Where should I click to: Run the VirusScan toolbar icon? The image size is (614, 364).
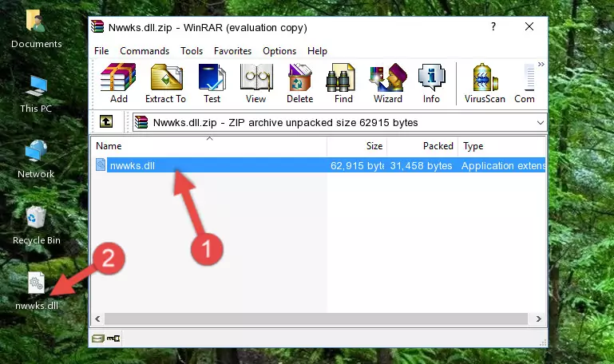pyautogui.click(x=485, y=83)
